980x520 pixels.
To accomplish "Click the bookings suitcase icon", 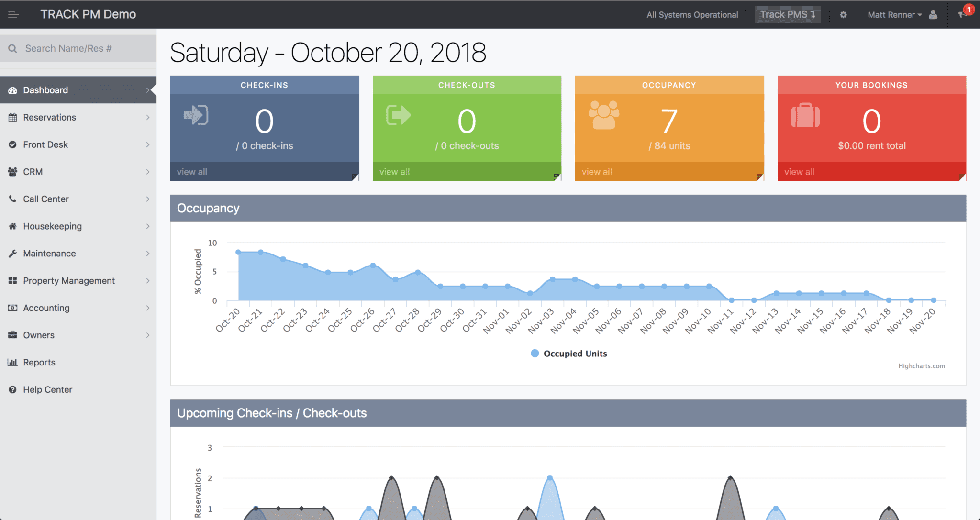I will tap(805, 115).
